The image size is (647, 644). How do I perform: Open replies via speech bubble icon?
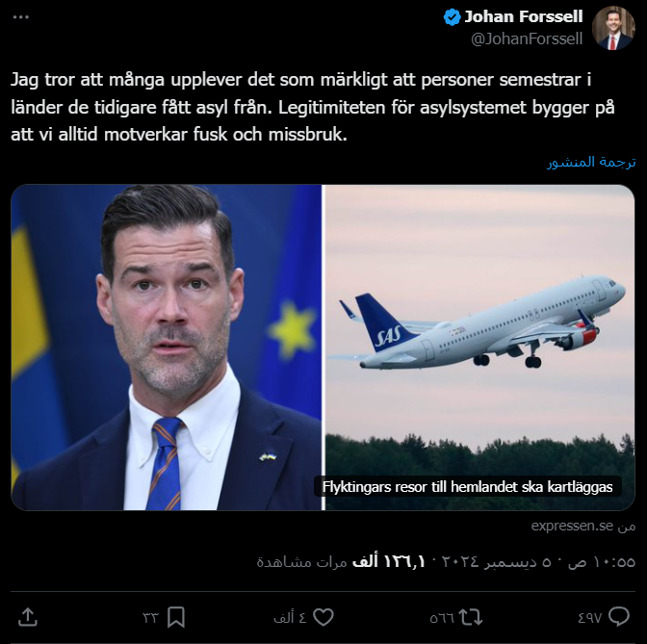pyautogui.click(x=619, y=617)
